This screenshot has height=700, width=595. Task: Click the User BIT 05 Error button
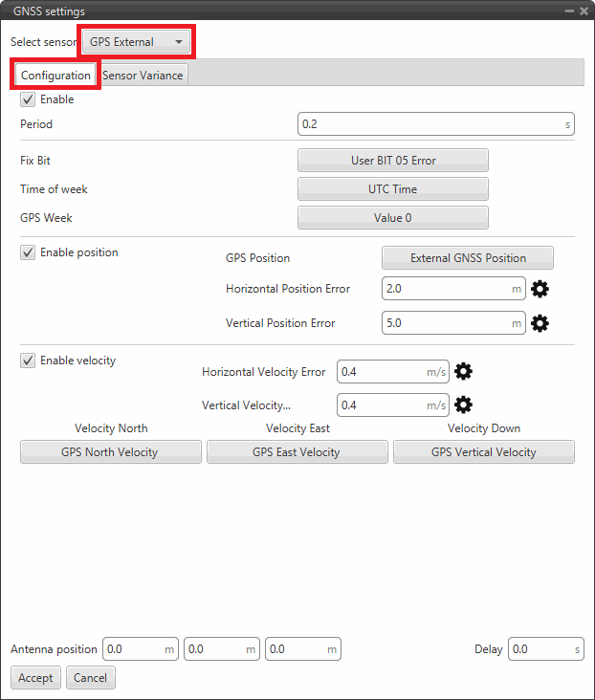392,161
